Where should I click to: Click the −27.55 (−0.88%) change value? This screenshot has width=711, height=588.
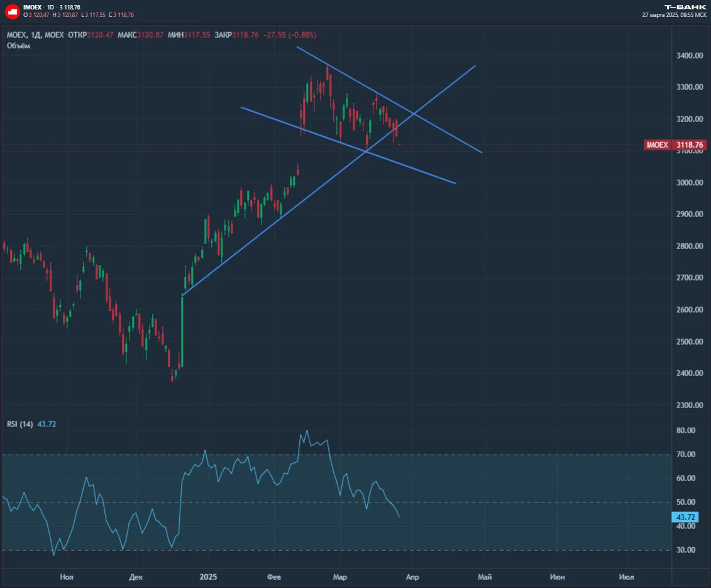pyautogui.click(x=290, y=35)
